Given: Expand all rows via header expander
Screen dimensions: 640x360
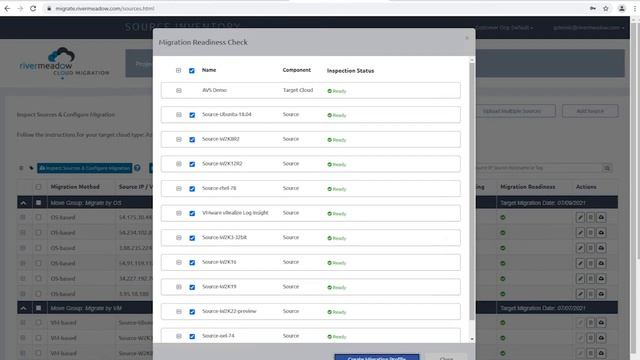Looking at the screenshot, I should click(178, 71).
